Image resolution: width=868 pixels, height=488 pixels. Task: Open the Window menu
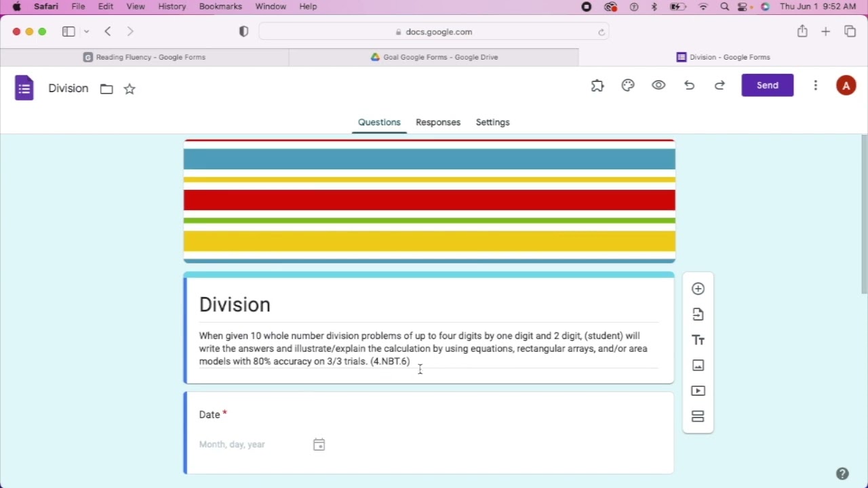click(270, 6)
